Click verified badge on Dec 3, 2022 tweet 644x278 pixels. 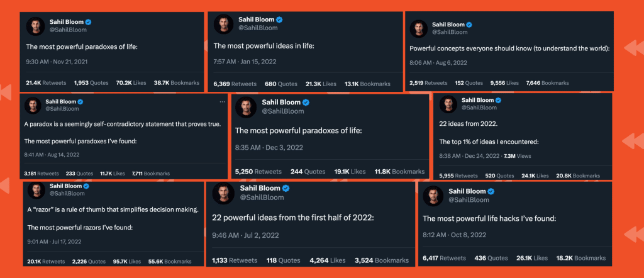(306, 103)
